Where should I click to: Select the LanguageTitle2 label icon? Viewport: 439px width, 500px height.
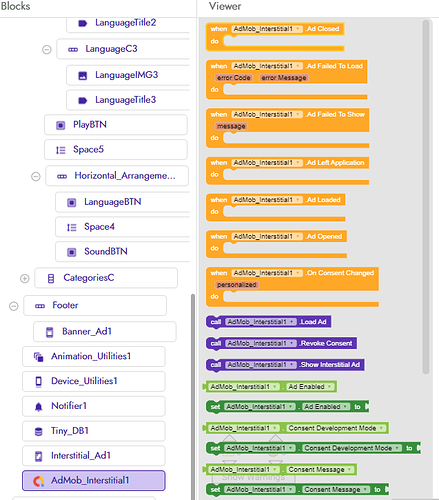pyautogui.click(x=82, y=23)
